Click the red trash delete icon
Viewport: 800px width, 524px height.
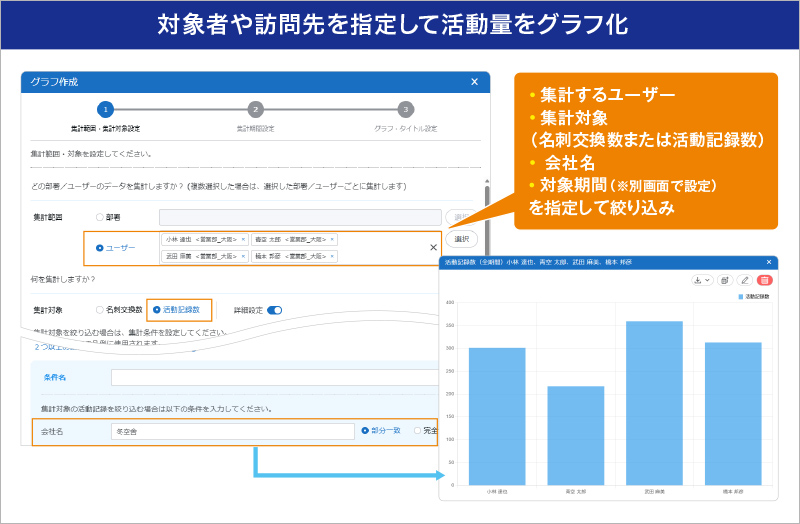pos(765,280)
